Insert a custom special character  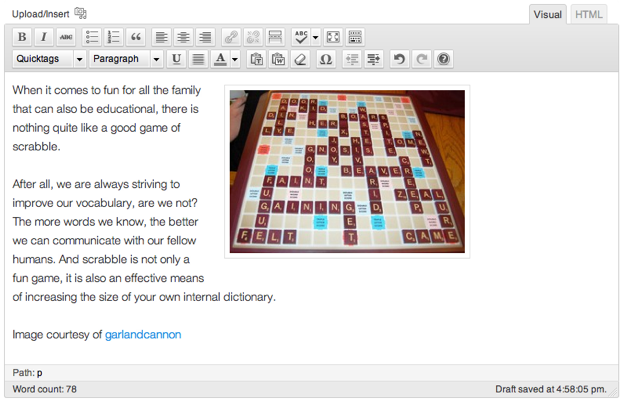[x=325, y=59]
